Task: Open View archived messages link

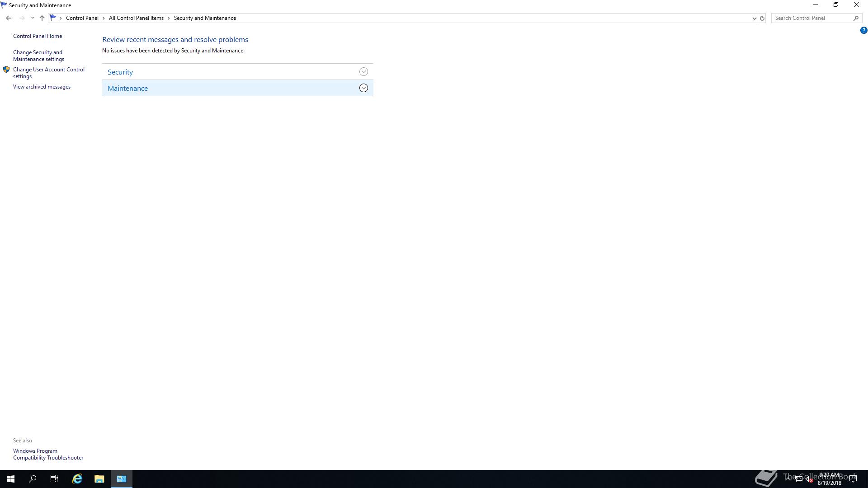Action: coord(42,87)
